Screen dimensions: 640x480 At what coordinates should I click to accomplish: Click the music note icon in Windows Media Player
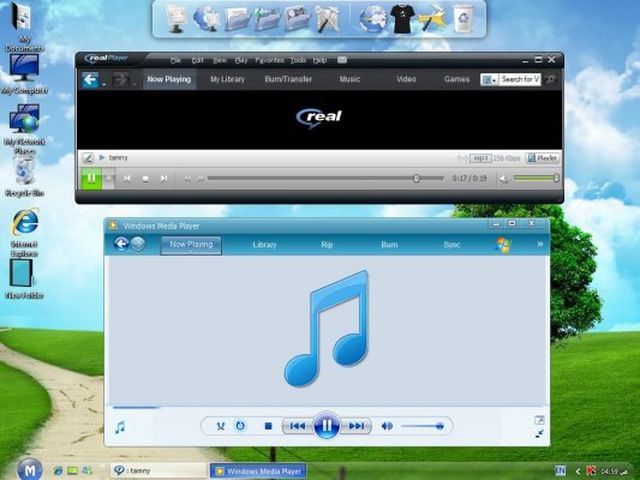(x=120, y=427)
